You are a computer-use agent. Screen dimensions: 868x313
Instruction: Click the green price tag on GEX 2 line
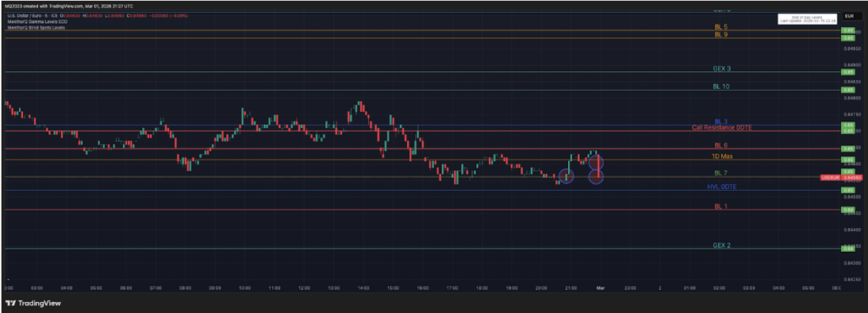click(x=848, y=249)
